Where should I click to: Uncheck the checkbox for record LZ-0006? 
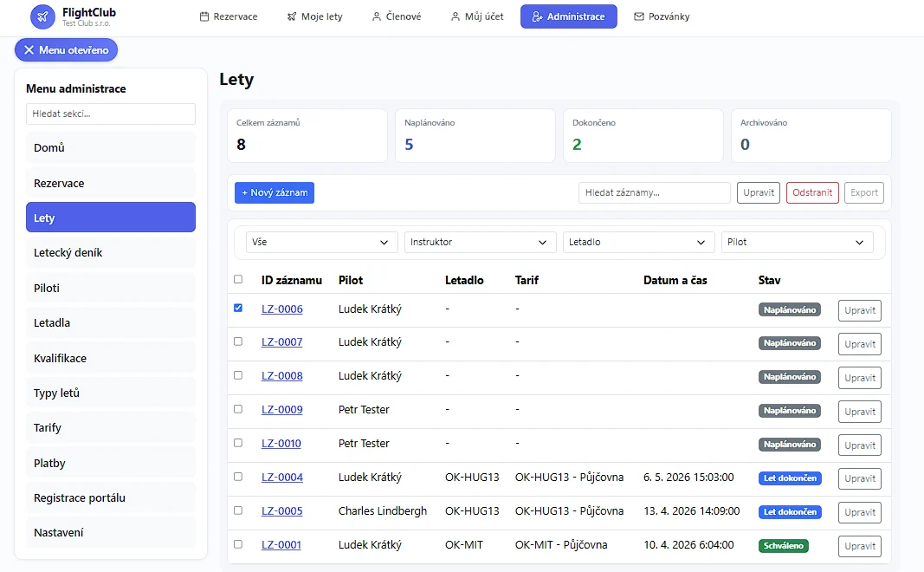coord(238,308)
